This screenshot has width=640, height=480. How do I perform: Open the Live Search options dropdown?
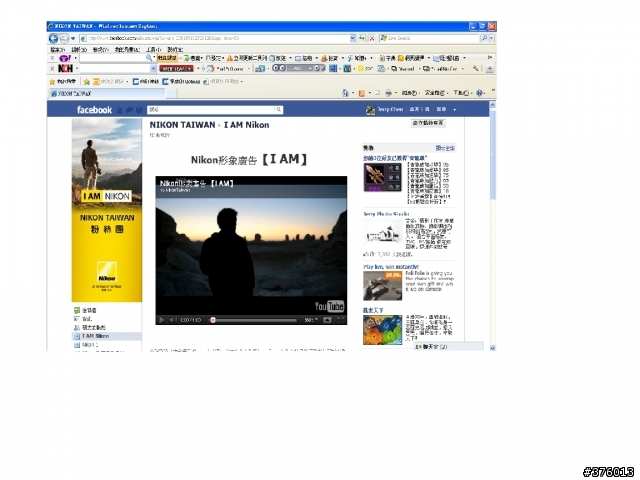coord(492,38)
